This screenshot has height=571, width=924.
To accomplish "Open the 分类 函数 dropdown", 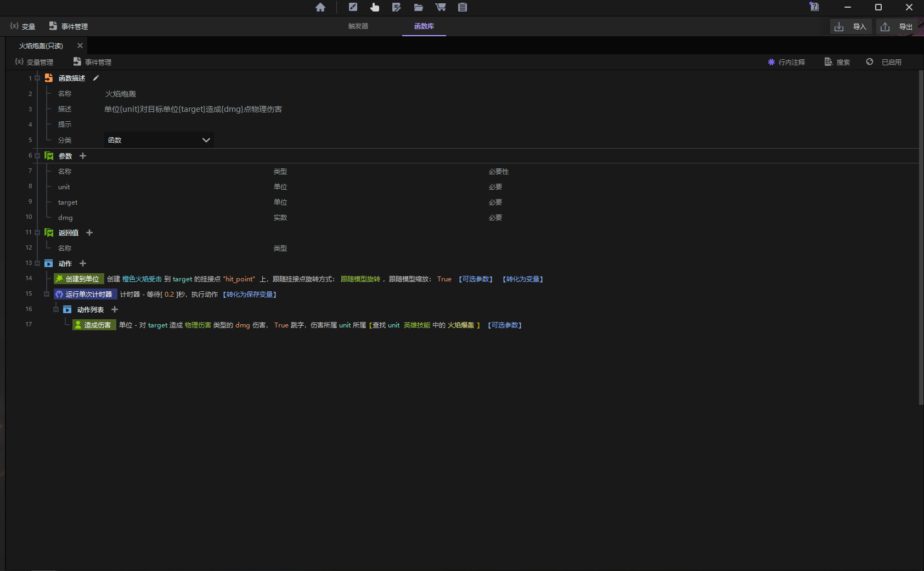I will pyautogui.click(x=159, y=140).
